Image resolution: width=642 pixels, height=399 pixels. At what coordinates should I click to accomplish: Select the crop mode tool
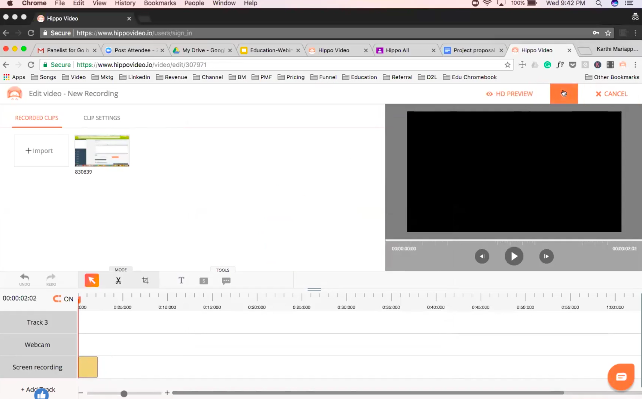tap(145, 280)
